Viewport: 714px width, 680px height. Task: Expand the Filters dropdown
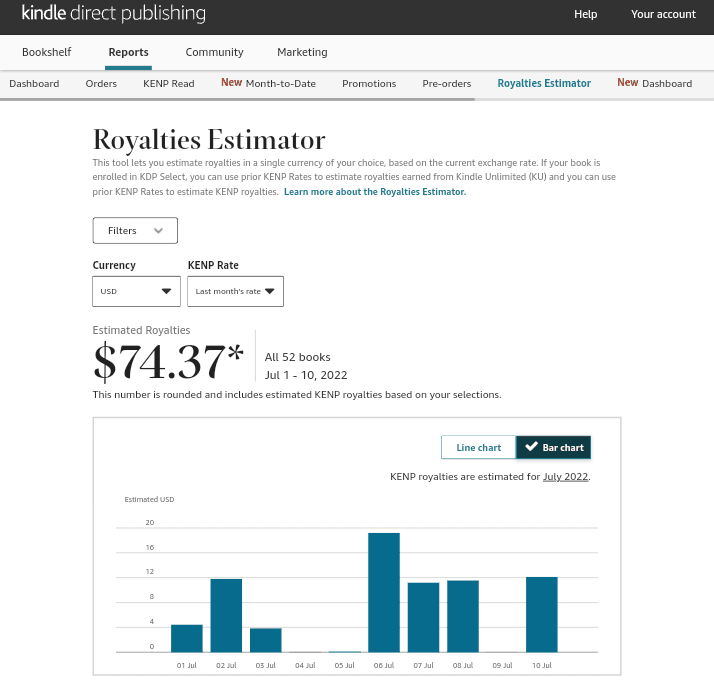[135, 230]
